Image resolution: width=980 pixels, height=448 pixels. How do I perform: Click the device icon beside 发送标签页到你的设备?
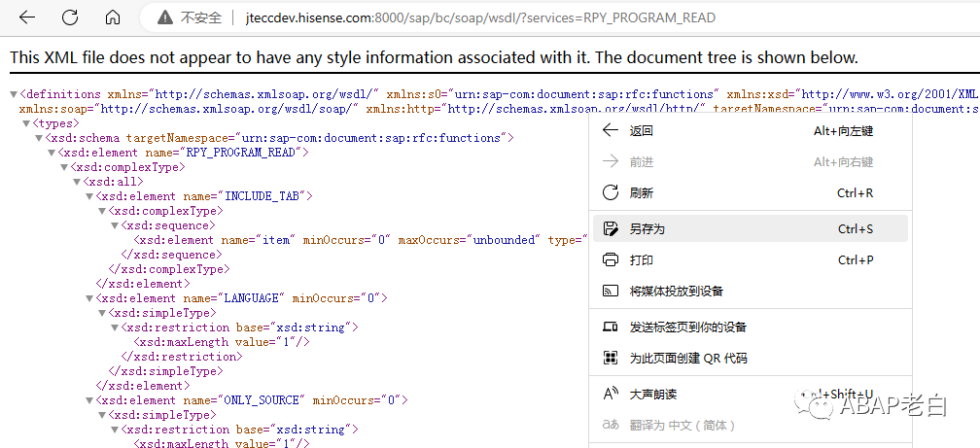[610, 327]
